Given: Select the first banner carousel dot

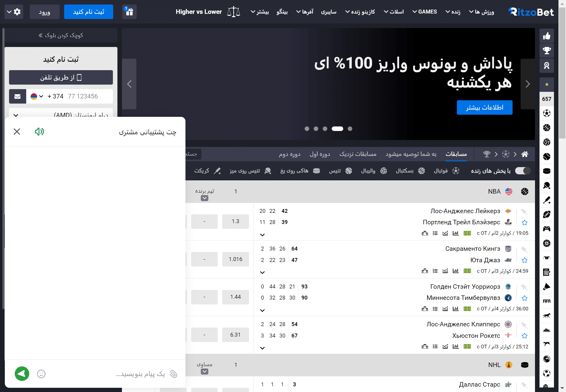Looking at the screenshot, I should (307, 129).
